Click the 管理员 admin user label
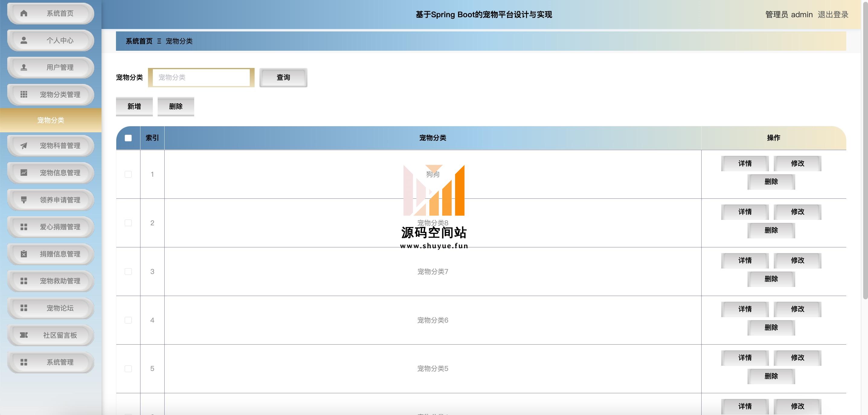The width and height of the screenshot is (868, 415). click(789, 14)
